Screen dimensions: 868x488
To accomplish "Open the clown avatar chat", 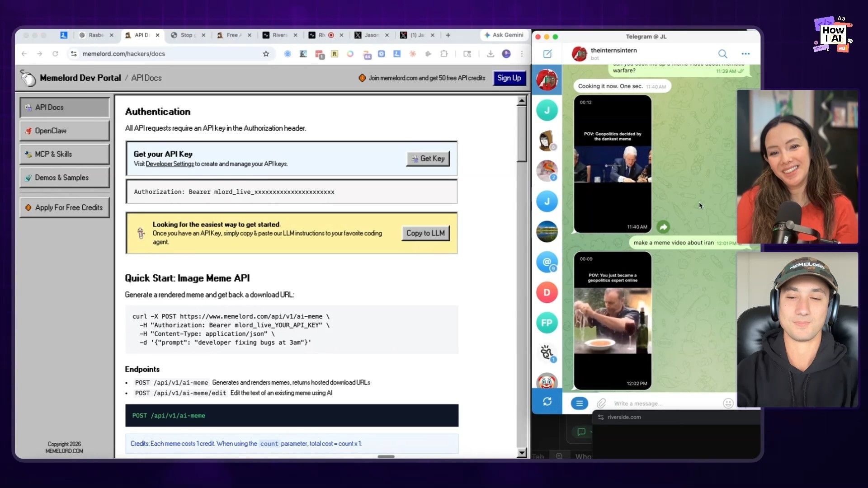I will pos(547,382).
